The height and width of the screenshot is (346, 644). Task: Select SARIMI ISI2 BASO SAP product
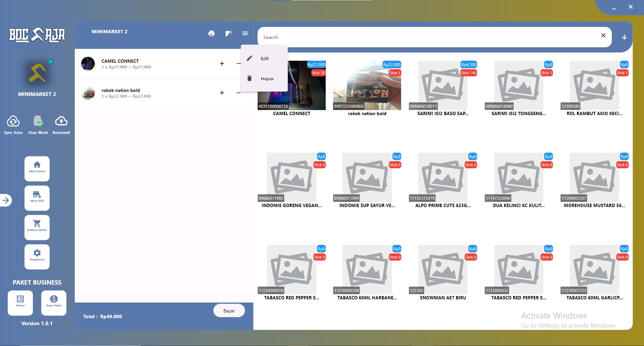click(443, 89)
